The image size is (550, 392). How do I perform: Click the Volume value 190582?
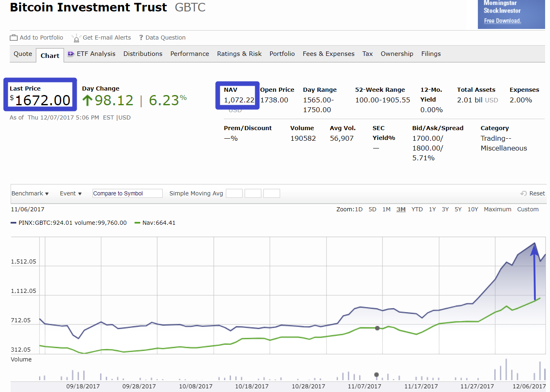[x=303, y=138]
